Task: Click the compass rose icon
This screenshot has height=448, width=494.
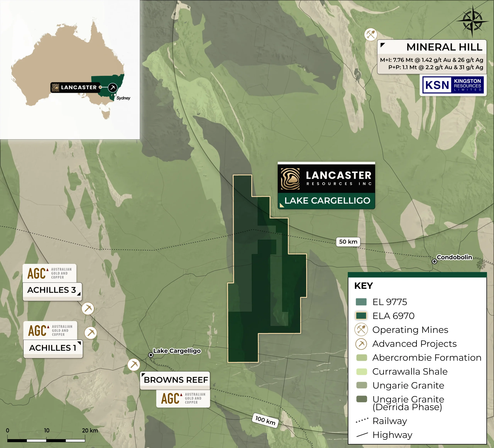Action: [472, 21]
